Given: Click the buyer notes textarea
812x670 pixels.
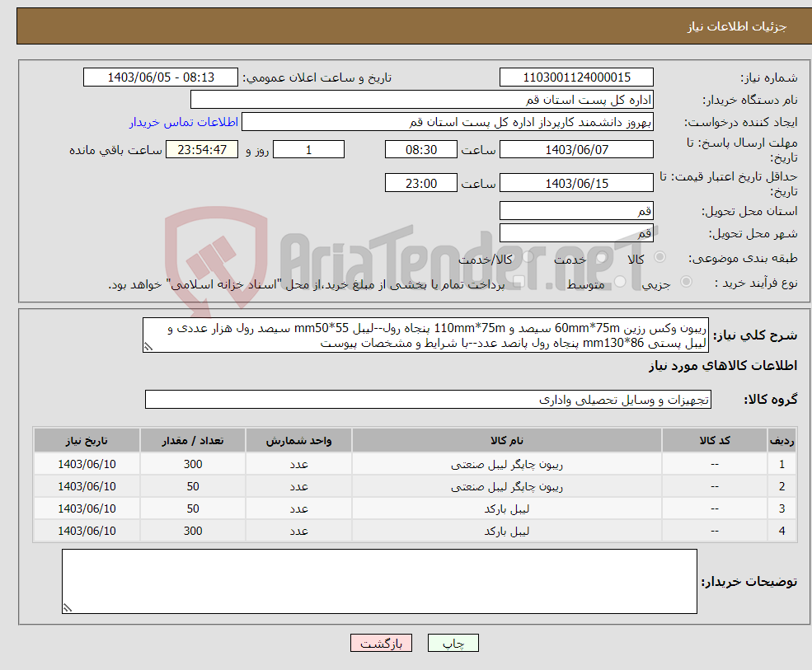Looking at the screenshot, I should coord(379,582).
